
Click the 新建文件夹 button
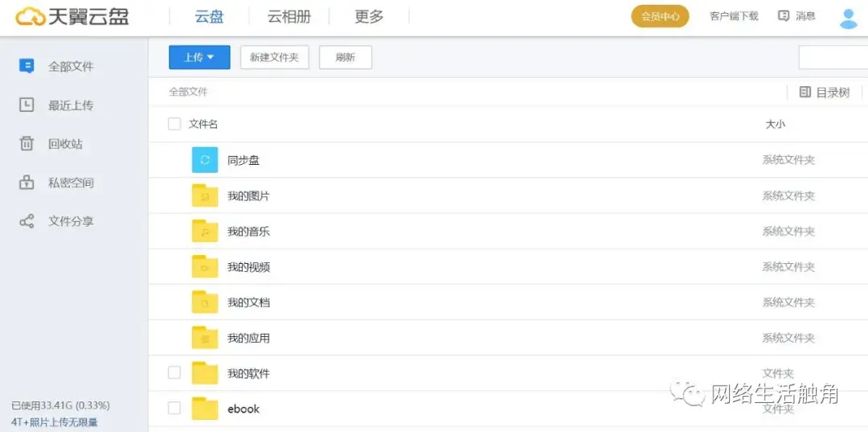point(274,57)
